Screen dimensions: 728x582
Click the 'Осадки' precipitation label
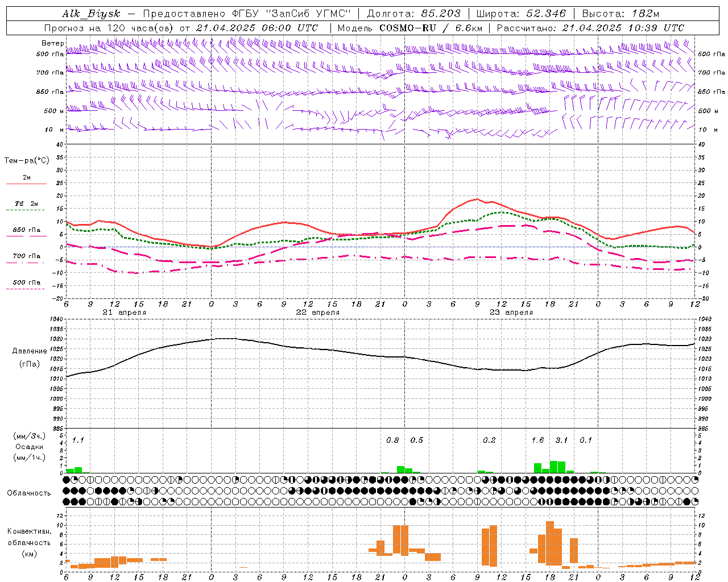click(30, 447)
